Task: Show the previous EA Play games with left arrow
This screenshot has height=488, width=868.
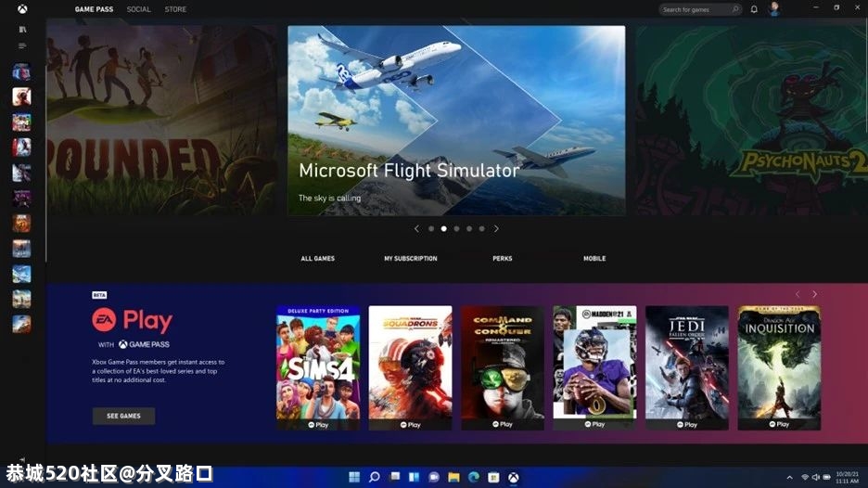Action: (798, 294)
